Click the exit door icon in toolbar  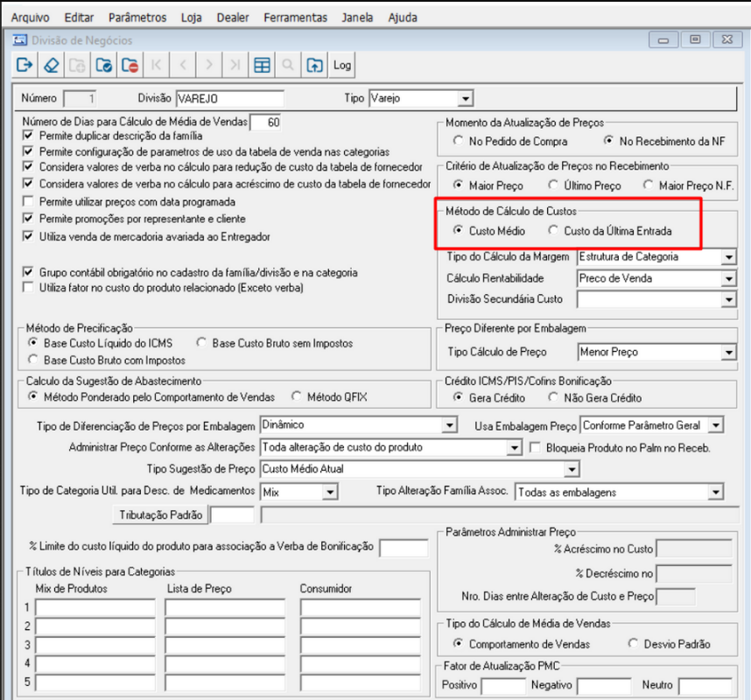click(25, 65)
